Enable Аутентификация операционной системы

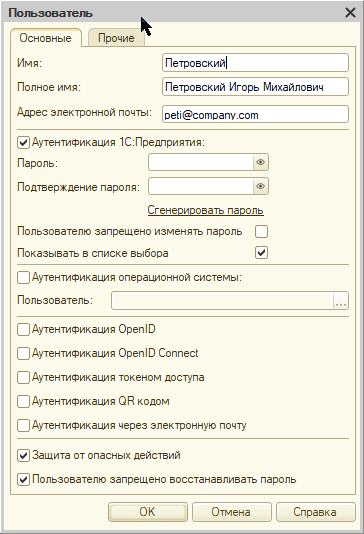pos(23,278)
